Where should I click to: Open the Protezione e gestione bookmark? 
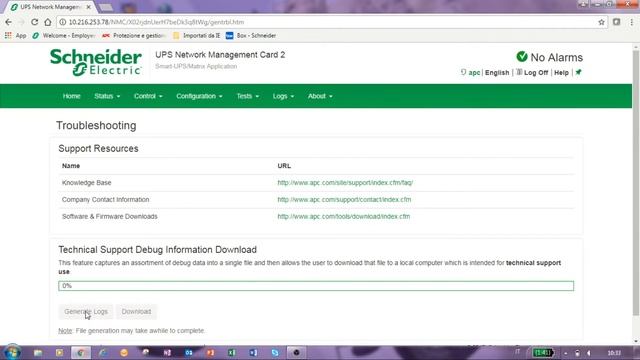tap(134, 36)
